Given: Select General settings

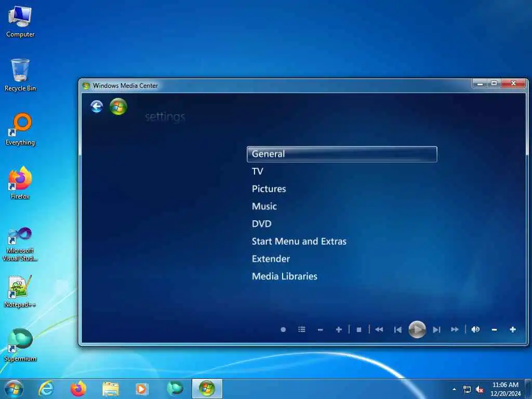Looking at the screenshot, I should [342, 154].
